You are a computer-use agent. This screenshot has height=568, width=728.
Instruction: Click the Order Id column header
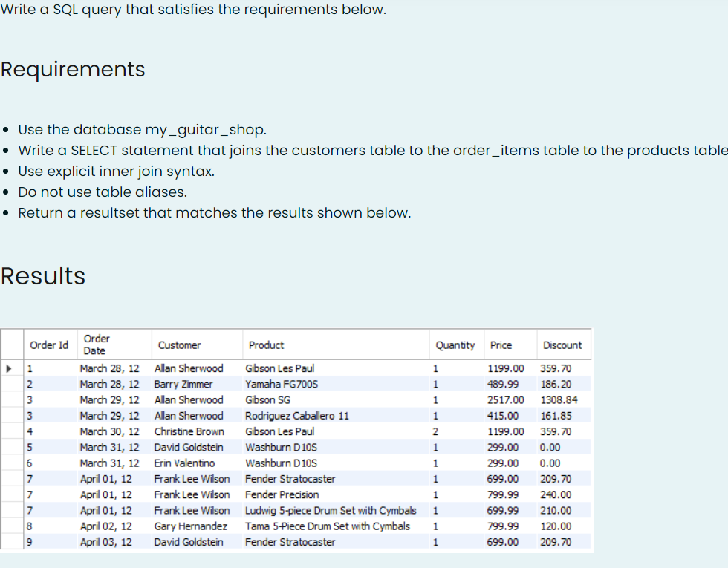click(49, 345)
